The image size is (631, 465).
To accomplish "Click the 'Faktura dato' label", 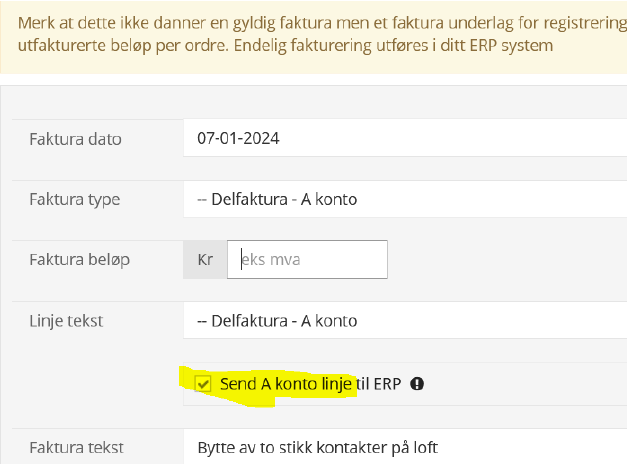I will (x=75, y=139).
